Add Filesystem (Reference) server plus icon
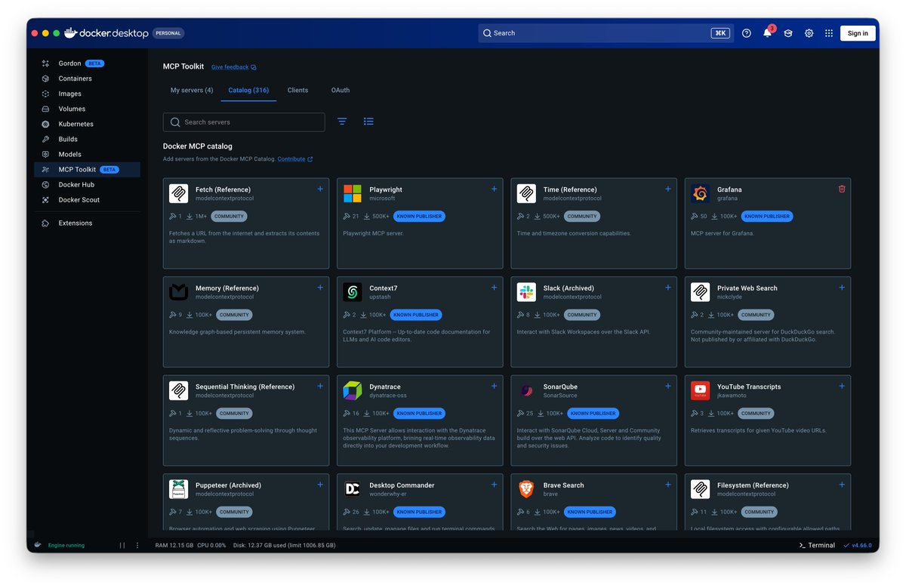906x588 pixels. [842, 485]
